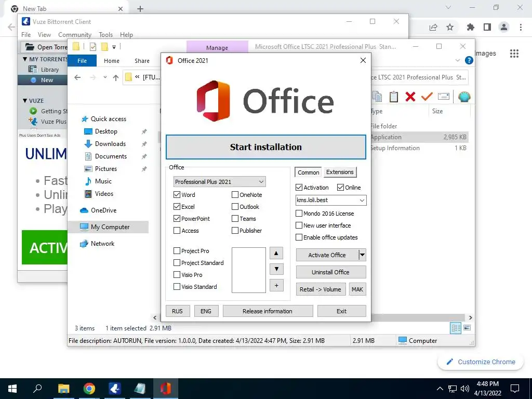532x399 pixels.
Task: Expand recent locations dropdown in Explorer
Action: point(105,77)
